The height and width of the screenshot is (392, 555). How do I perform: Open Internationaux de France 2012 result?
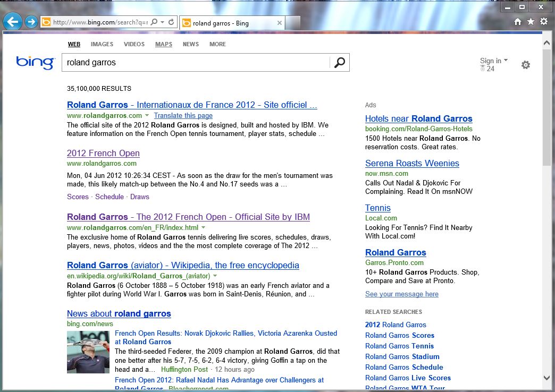[x=192, y=105]
